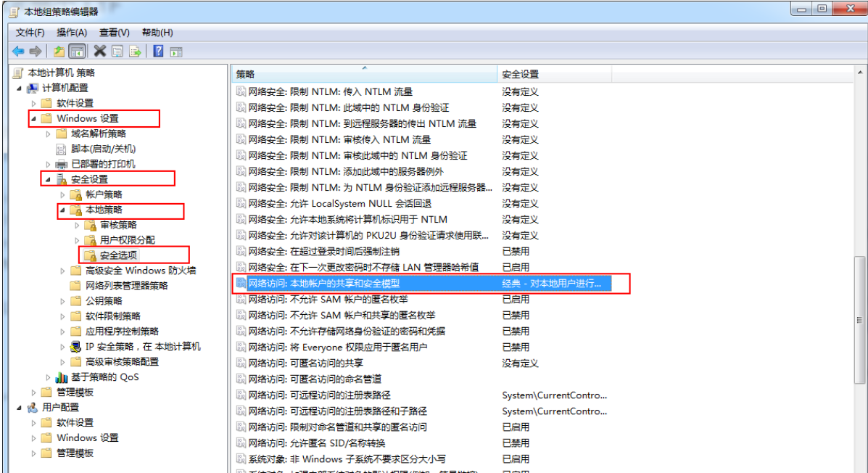Select 应用程序控制策略 in the tree
Viewport: 868px width, 473px height.
[122, 332]
